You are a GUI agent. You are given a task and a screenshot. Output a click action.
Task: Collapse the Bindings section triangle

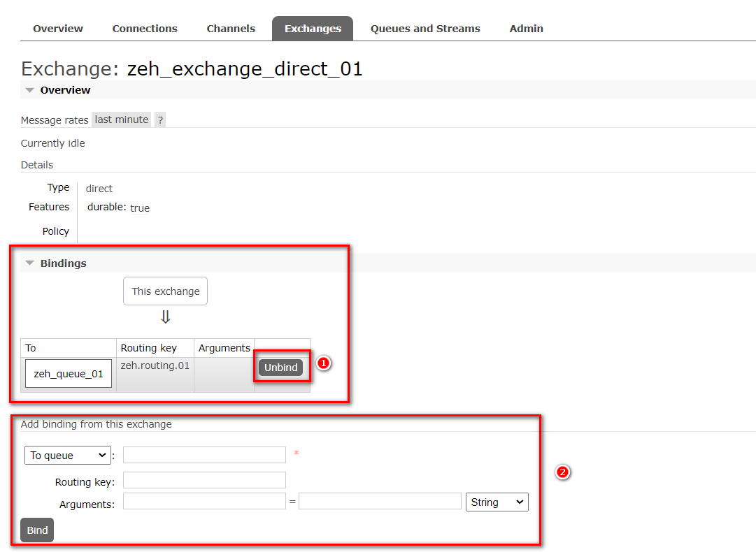pos(30,263)
